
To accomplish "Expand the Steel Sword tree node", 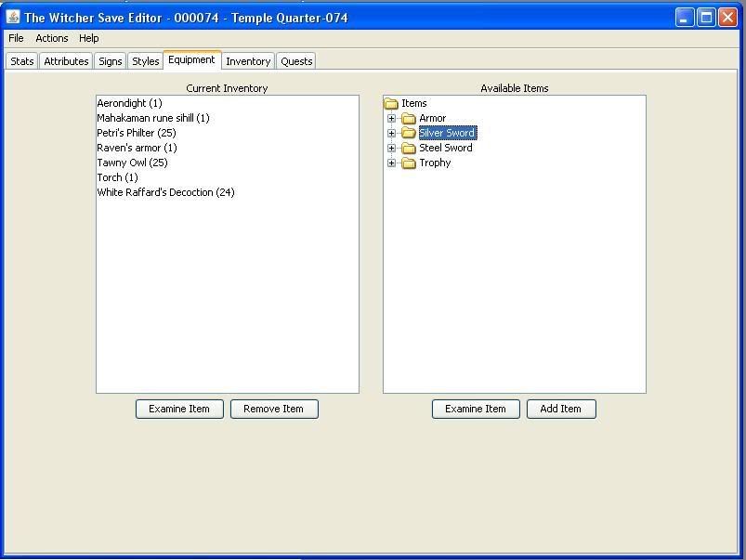I will point(391,148).
